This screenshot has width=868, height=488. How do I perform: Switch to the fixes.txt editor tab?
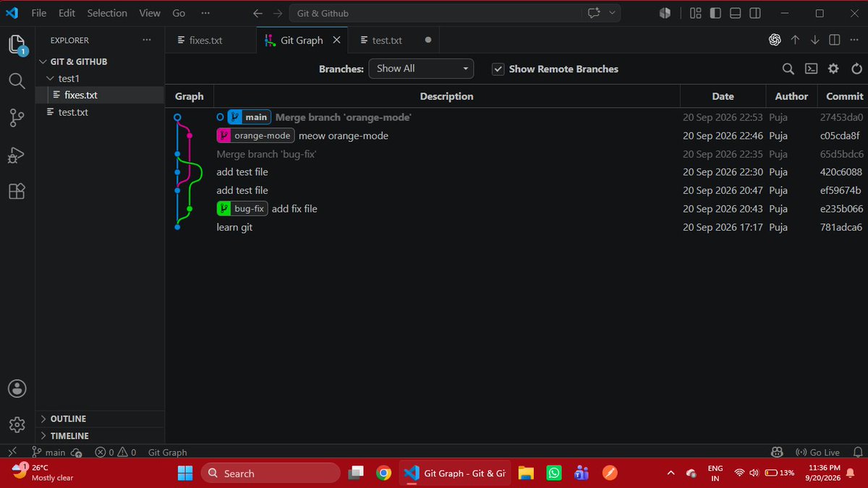(x=210, y=40)
